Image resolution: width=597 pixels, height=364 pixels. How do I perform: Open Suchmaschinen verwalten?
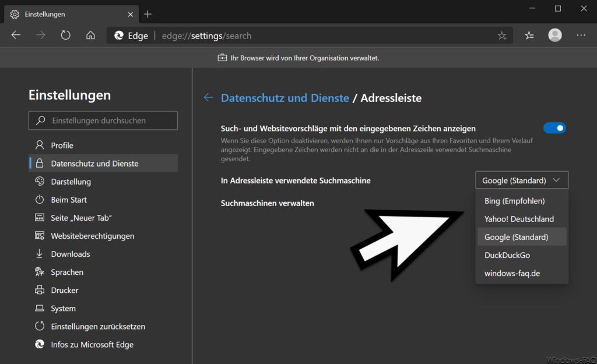pos(267,203)
